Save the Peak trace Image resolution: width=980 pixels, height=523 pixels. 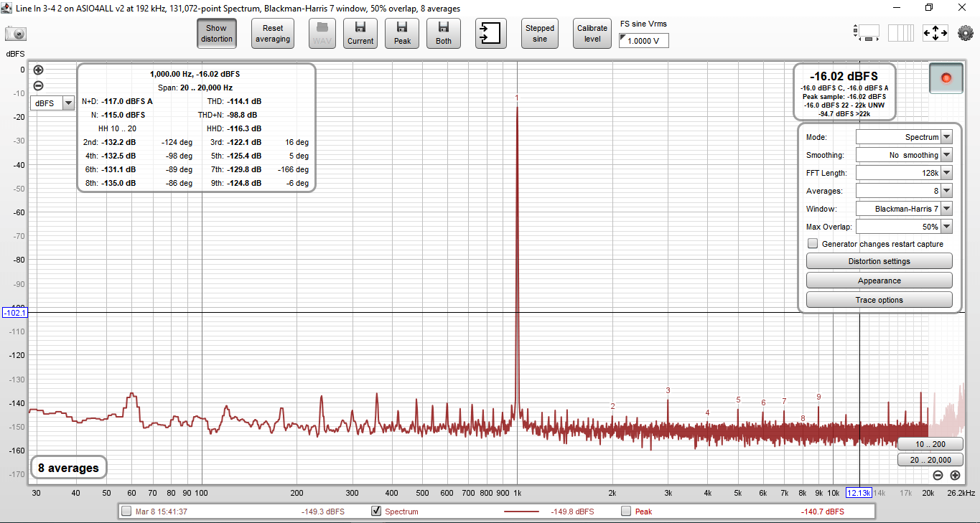pos(402,34)
